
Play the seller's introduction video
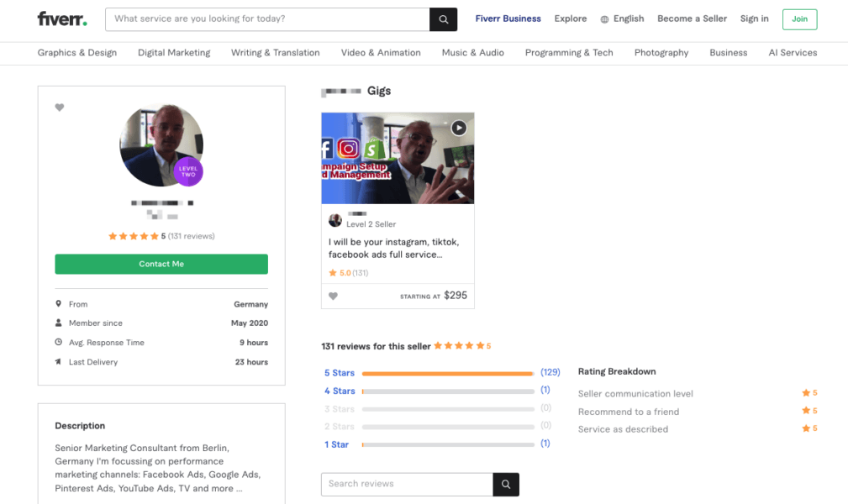tap(458, 128)
